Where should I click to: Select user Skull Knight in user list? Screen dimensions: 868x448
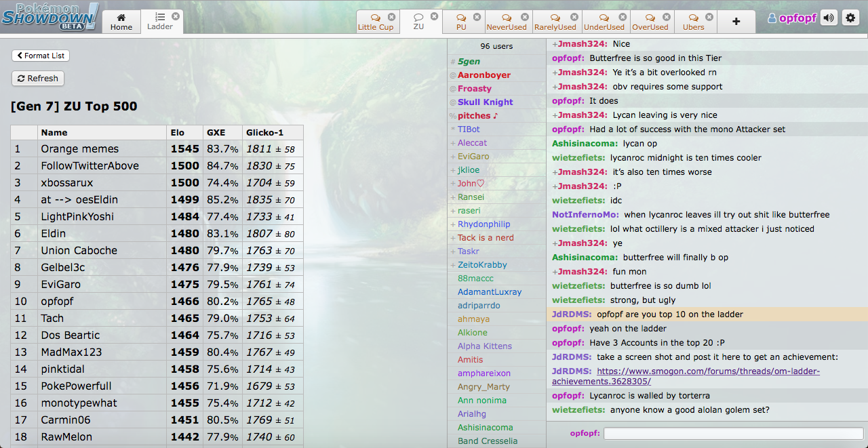click(x=485, y=102)
